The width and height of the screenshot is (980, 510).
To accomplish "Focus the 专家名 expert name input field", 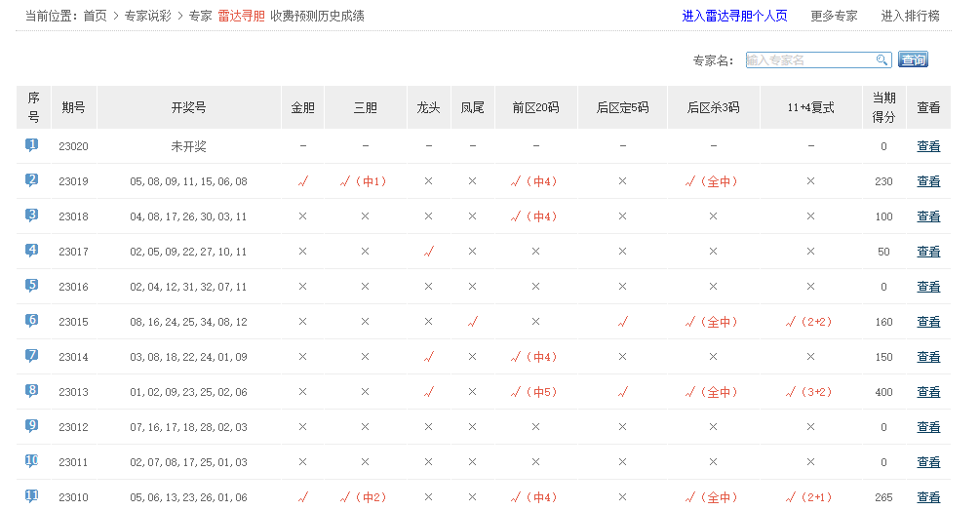I will point(809,59).
